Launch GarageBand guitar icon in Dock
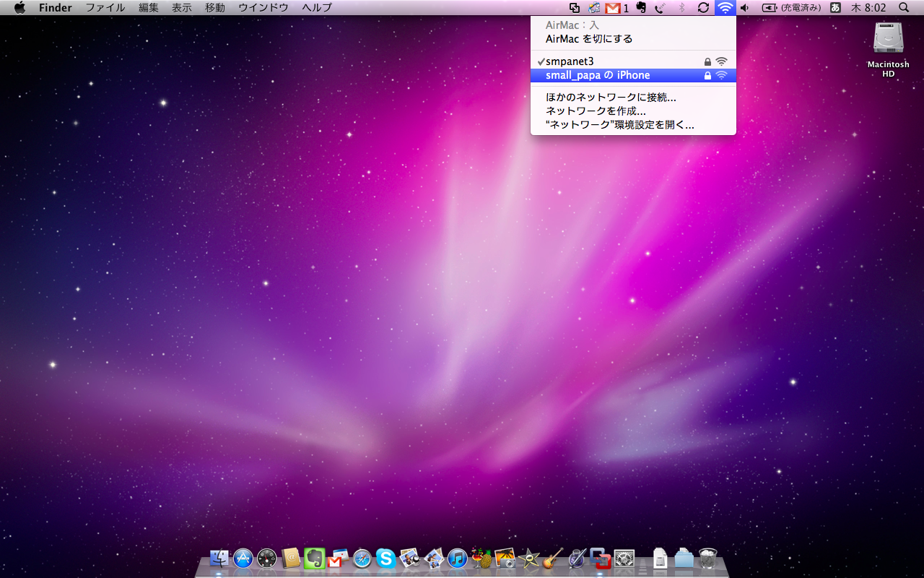 pyautogui.click(x=552, y=558)
